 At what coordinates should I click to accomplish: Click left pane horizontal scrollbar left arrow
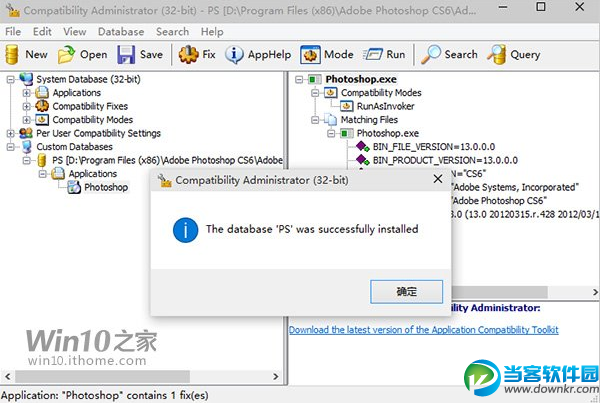pos(8,376)
